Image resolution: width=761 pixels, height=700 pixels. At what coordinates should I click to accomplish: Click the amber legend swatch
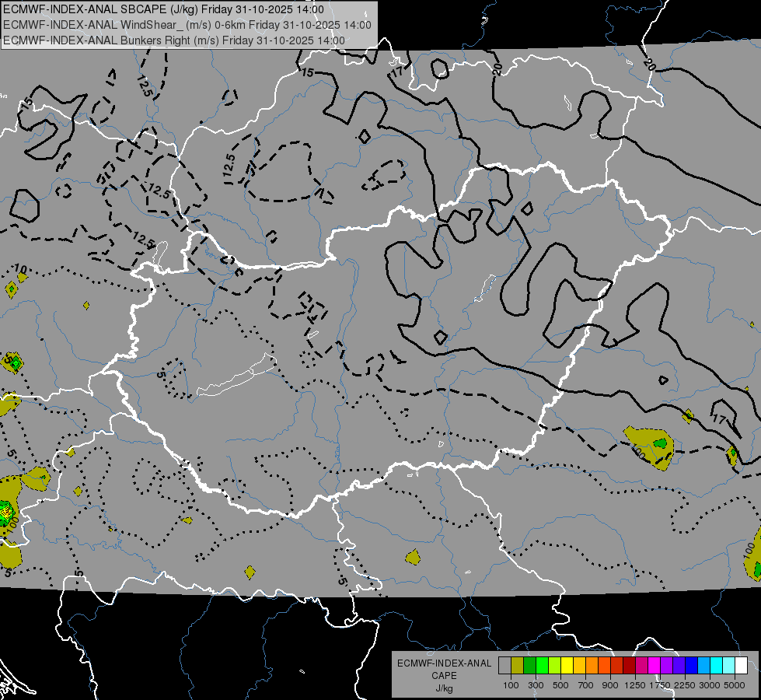(579, 665)
